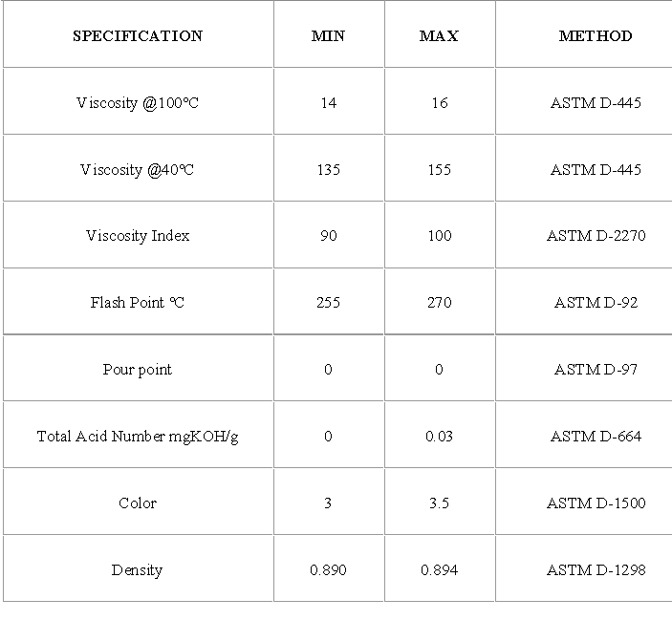Select the 0.890 Density minimum value
672x642 pixels.
click(328, 570)
